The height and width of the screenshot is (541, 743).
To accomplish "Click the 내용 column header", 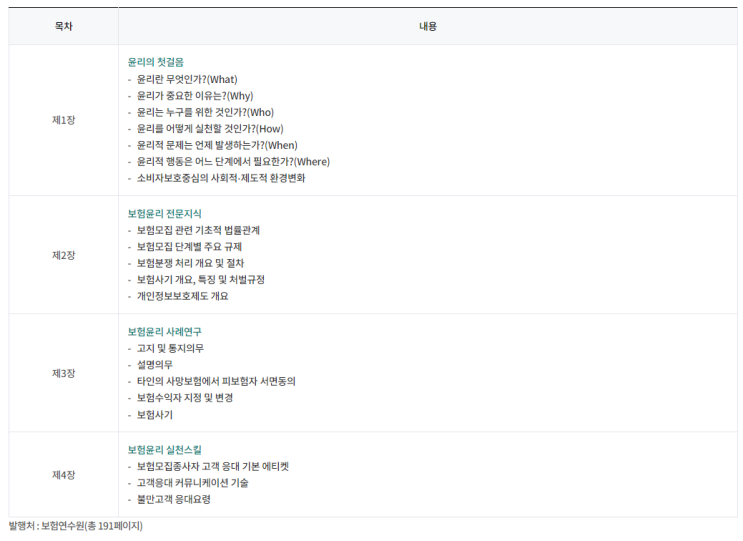I will click(x=428, y=26).
